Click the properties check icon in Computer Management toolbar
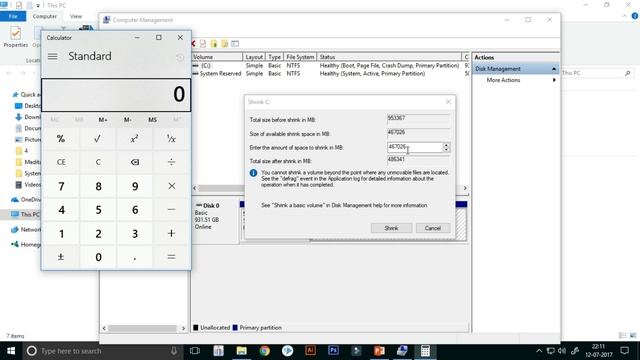 pyautogui.click(x=203, y=44)
